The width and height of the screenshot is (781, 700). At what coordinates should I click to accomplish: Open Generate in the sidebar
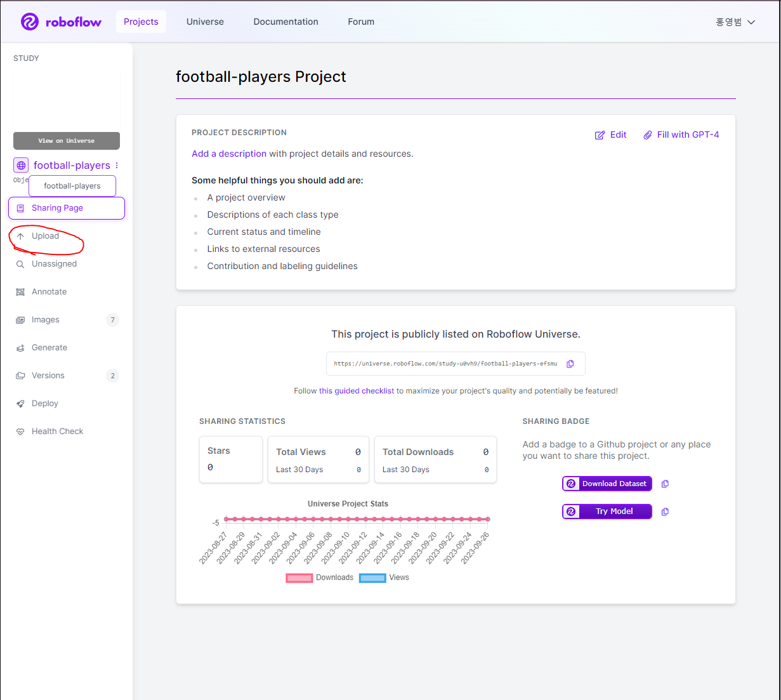49,348
